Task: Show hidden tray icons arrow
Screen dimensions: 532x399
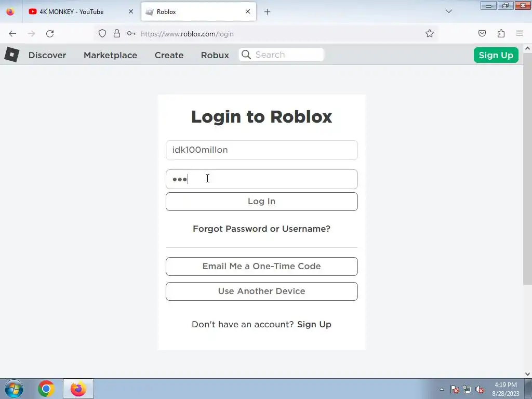Action: tap(442, 389)
